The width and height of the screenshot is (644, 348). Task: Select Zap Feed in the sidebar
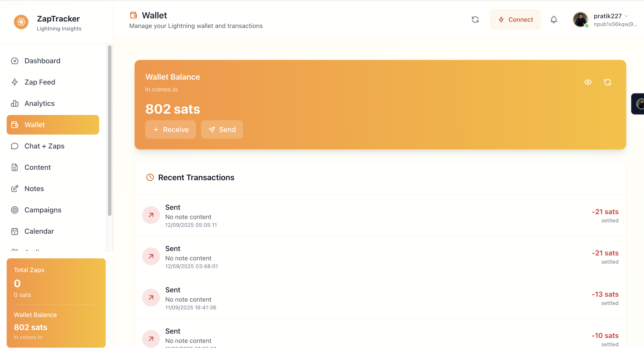(53, 82)
